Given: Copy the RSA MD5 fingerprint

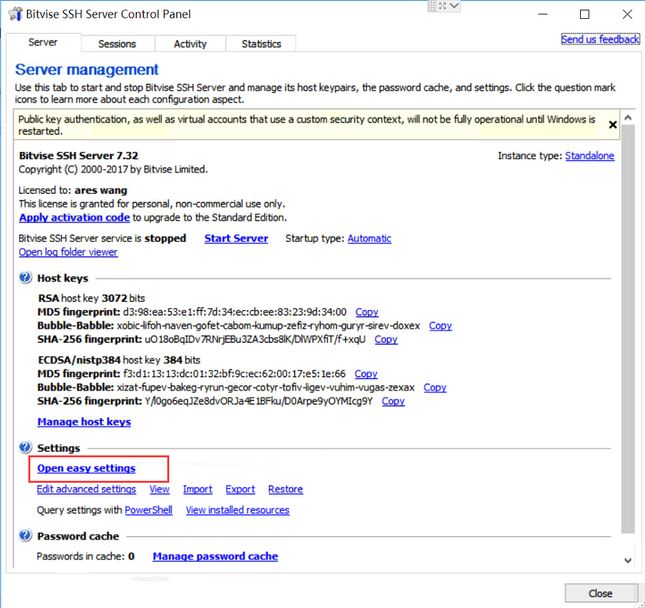Looking at the screenshot, I should (x=367, y=312).
